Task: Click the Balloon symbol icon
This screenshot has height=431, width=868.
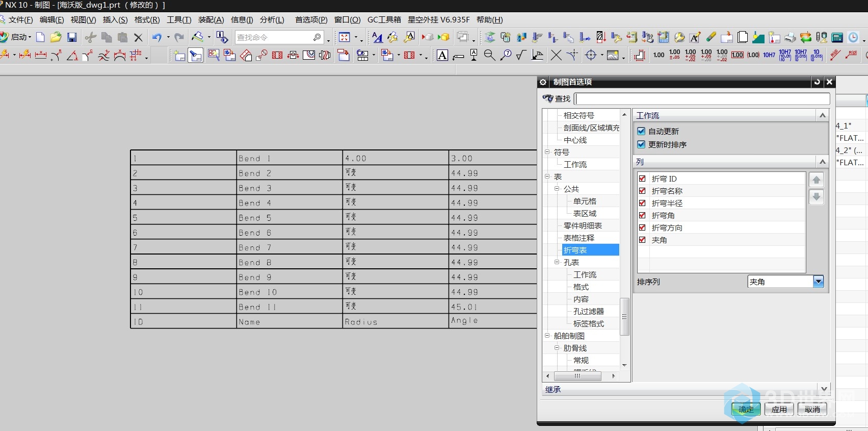Action: pyautogui.click(x=506, y=55)
